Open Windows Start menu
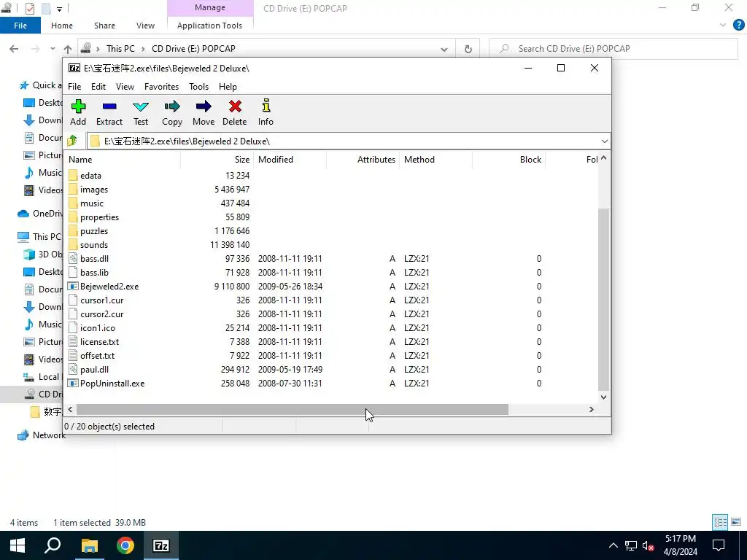747x560 pixels. [18, 545]
